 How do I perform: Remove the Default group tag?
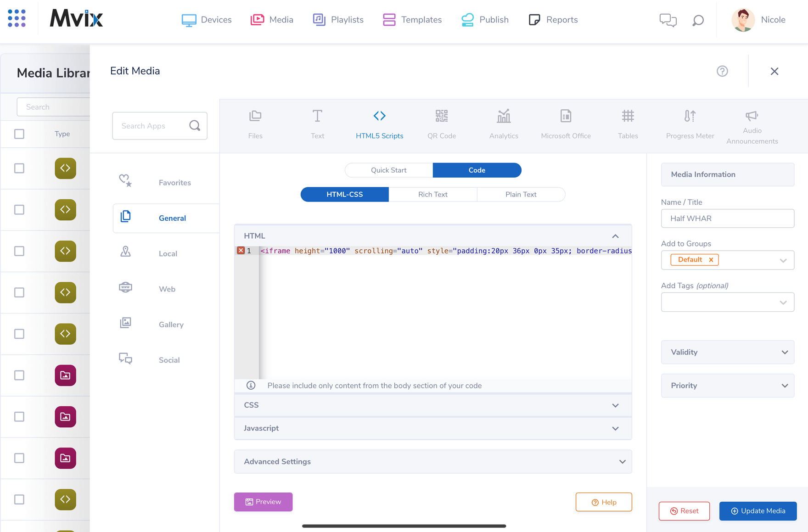click(x=711, y=259)
